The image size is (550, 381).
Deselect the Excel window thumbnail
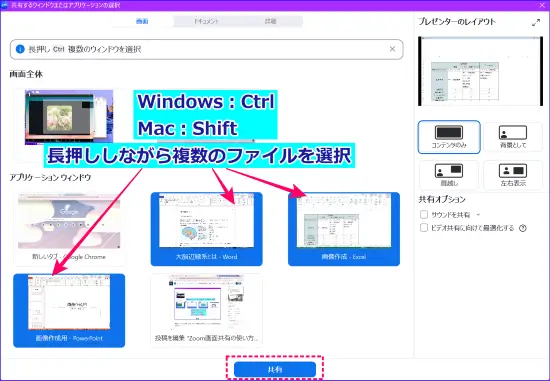click(344, 229)
